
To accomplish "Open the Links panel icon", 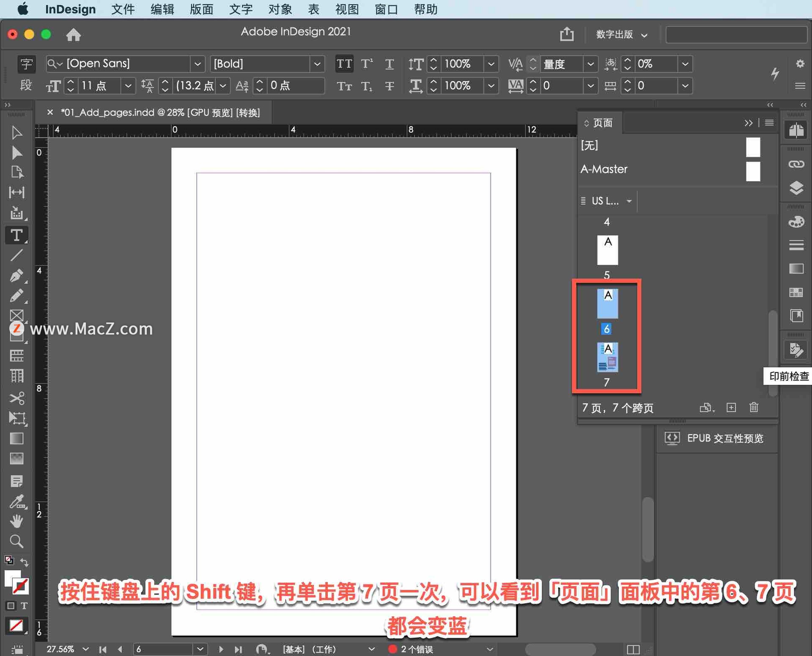I will pyautogui.click(x=796, y=164).
